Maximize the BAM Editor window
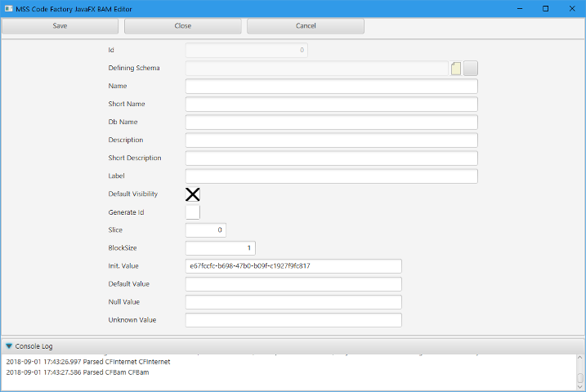Viewport: 586px width, 392px height. 545,8
